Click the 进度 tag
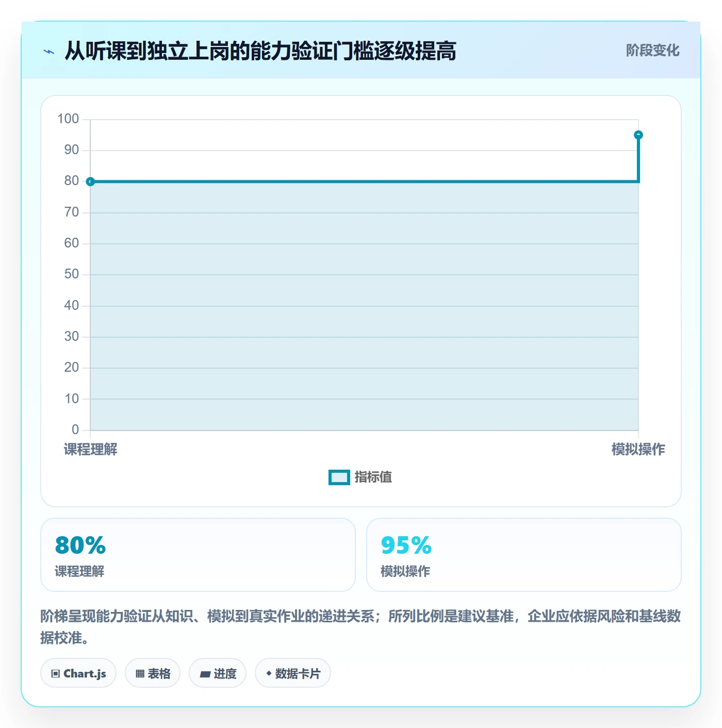 [218, 673]
